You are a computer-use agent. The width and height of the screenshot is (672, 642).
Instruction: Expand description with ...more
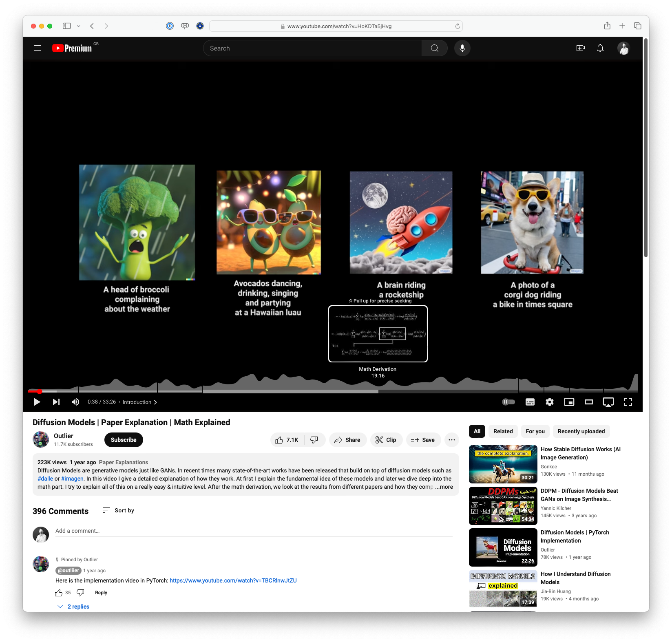(444, 487)
